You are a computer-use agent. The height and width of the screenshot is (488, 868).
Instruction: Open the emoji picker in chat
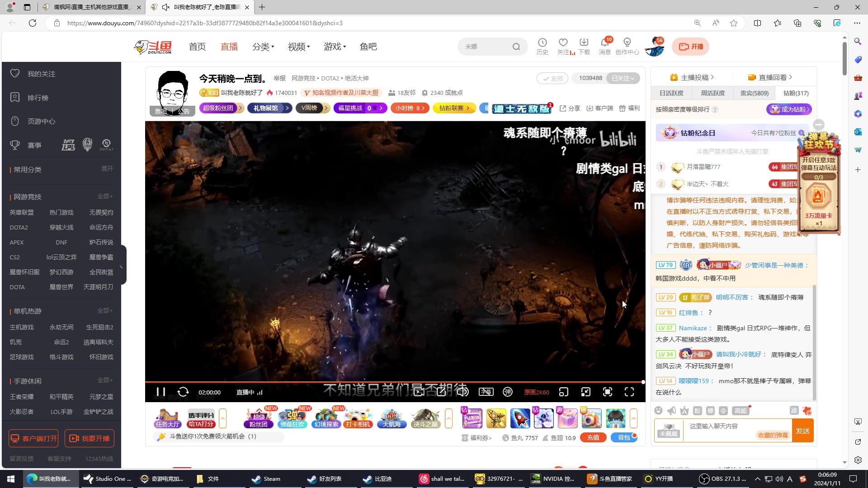pos(658,410)
